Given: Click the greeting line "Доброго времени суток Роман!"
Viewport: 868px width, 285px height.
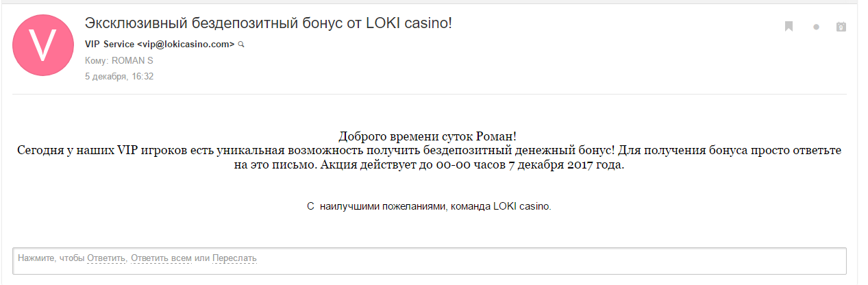Looking at the screenshot, I should [x=432, y=137].
